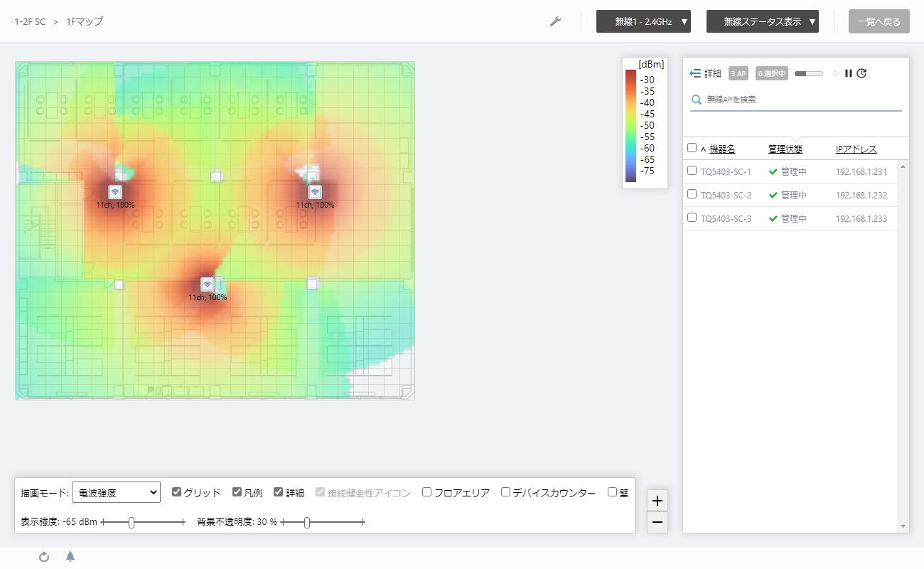Click the TQ5403-SC-1 device name
The height and width of the screenshot is (569, 924).
point(726,172)
